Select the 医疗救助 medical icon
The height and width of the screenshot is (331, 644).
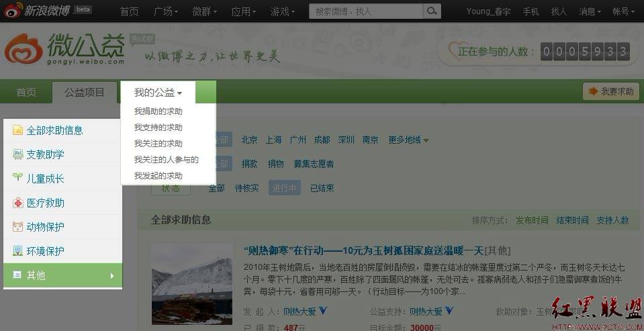(x=17, y=203)
